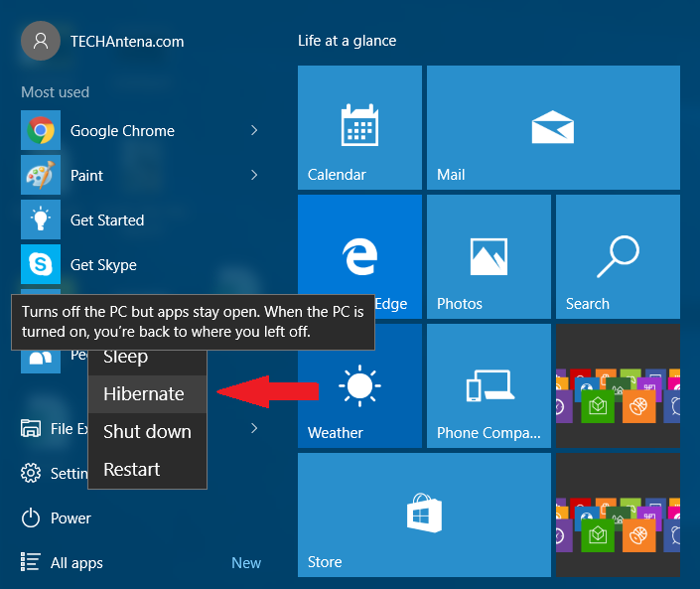Select Shut down option
Image resolution: width=700 pixels, height=589 pixels.
pyautogui.click(x=148, y=432)
